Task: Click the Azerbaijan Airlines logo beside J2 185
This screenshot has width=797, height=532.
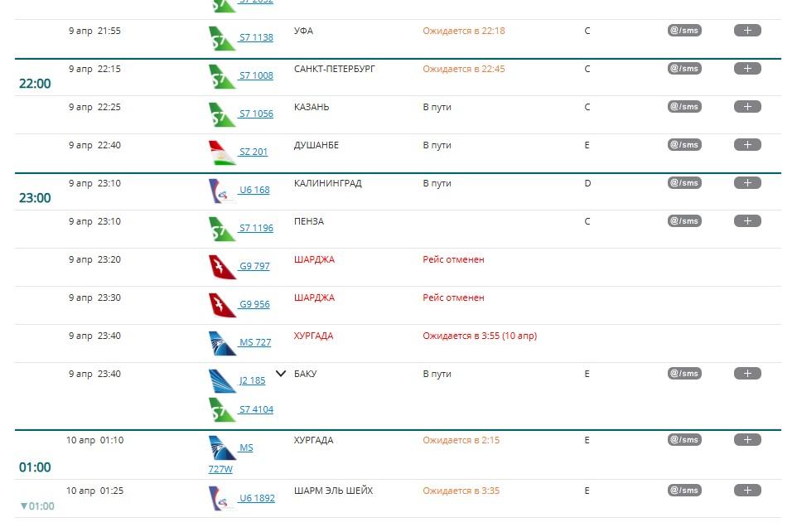Action: [221, 381]
